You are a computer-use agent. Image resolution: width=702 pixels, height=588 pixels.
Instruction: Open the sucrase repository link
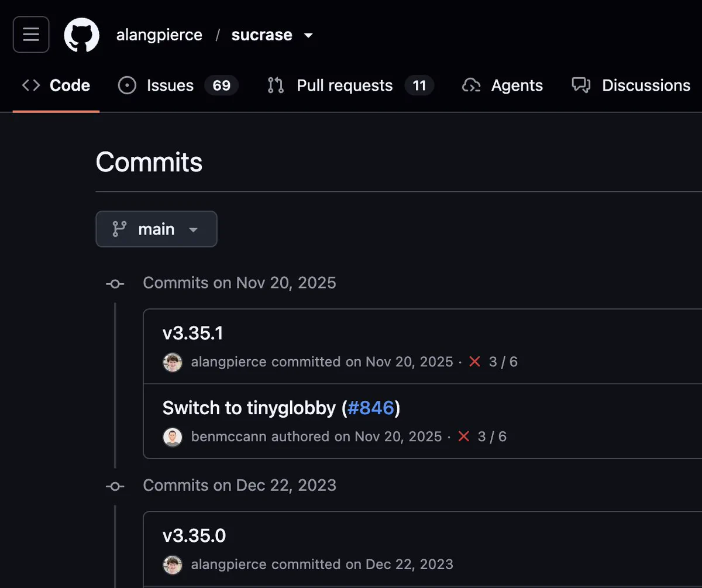coord(261,35)
